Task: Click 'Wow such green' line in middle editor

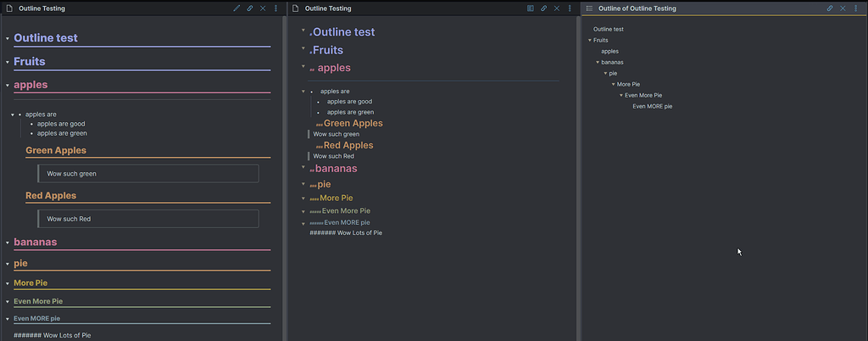Action: click(336, 134)
